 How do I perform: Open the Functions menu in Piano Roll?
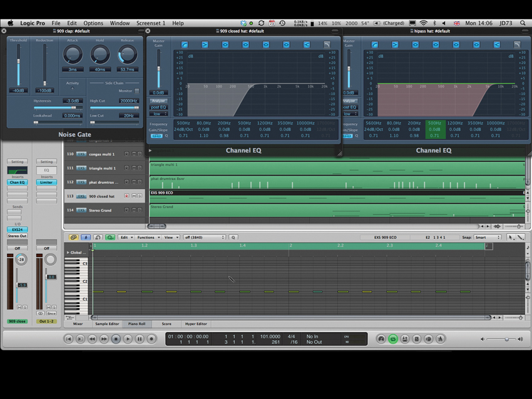[x=148, y=238]
